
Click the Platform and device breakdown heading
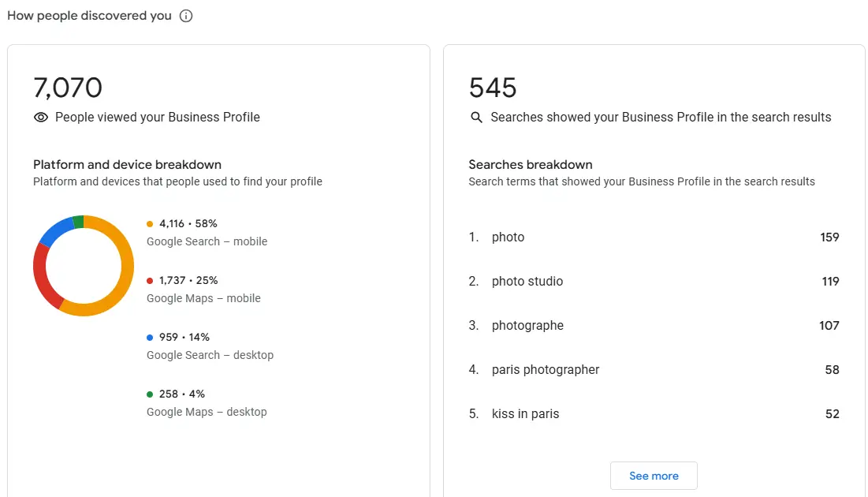click(127, 164)
